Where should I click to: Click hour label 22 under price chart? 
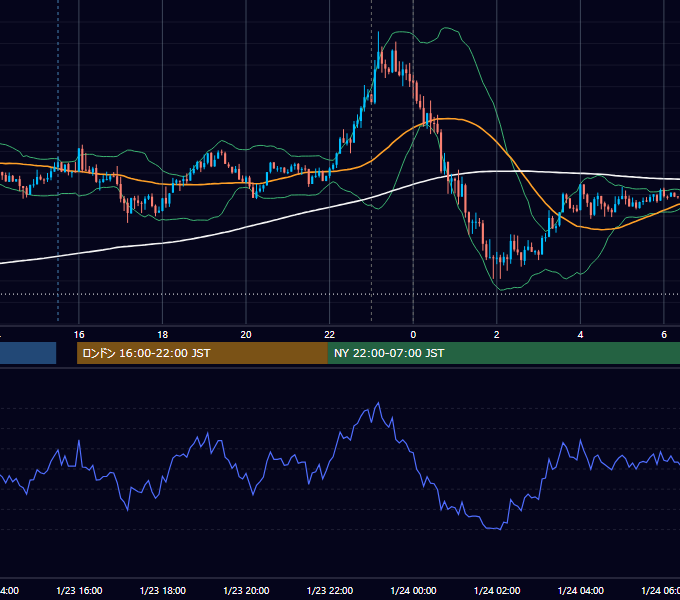pyautogui.click(x=330, y=335)
